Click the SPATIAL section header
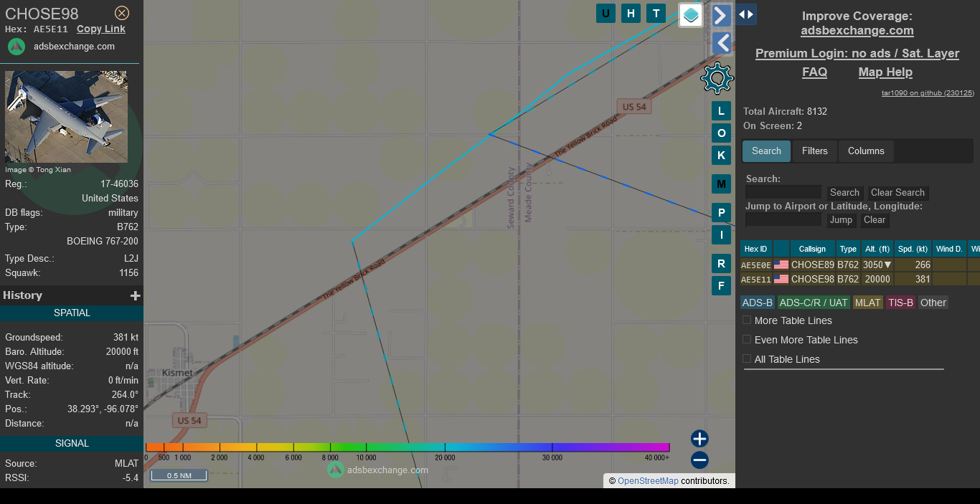The height and width of the screenshot is (504, 980). tap(72, 313)
